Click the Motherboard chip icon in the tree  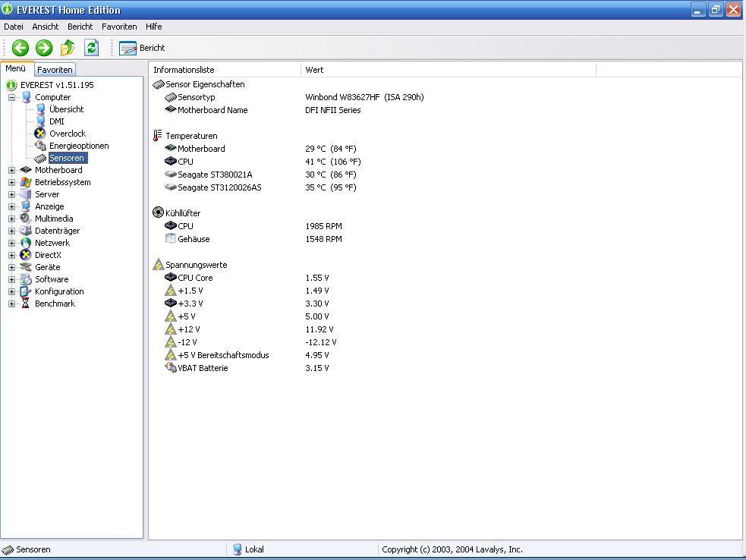tap(26, 170)
